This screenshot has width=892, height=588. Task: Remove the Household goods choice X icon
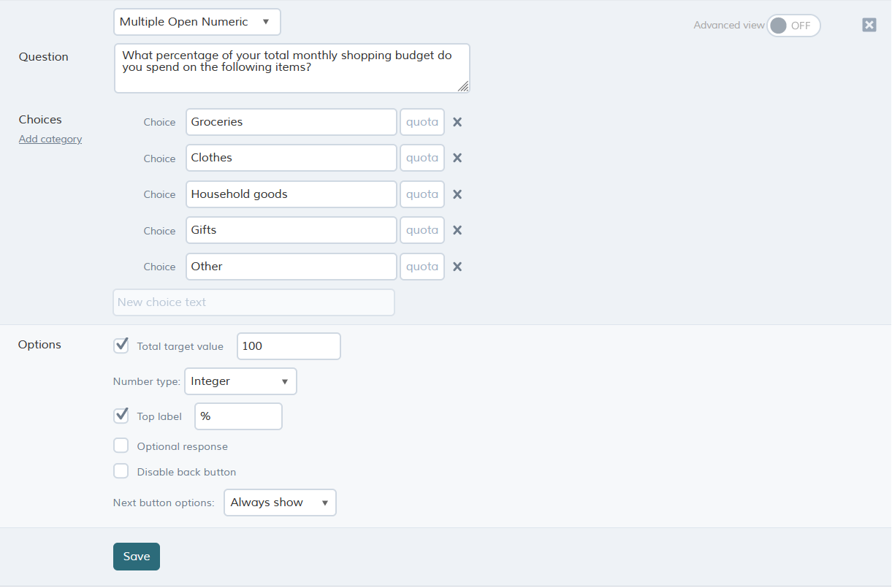(x=457, y=194)
